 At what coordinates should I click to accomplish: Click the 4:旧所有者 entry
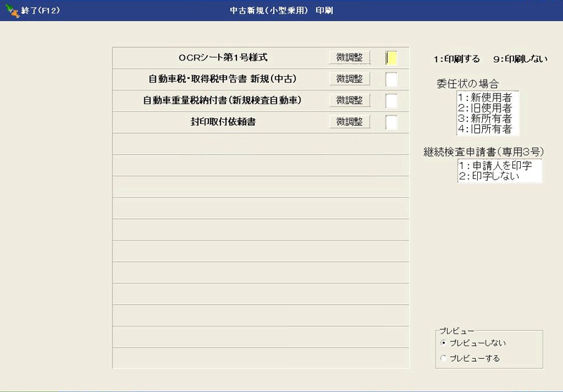tap(485, 129)
